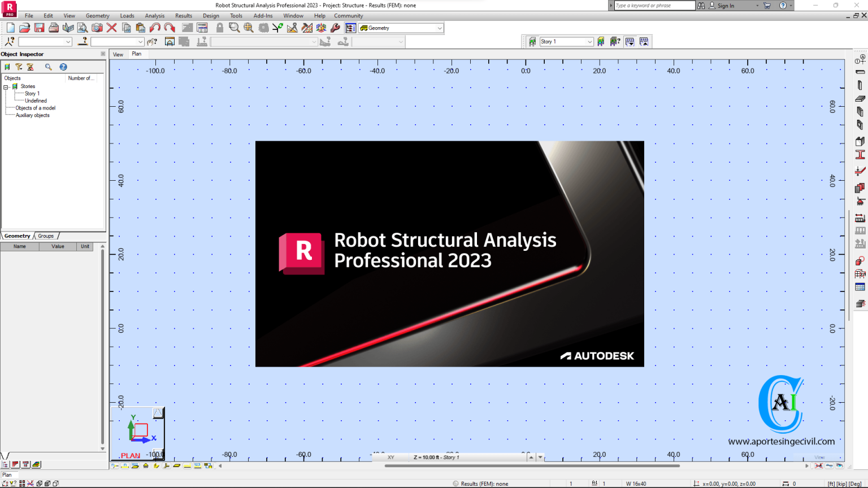The width and height of the screenshot is (868, 488).
Task: Open the Story 1 selector dropdown
Action: (589, 41)
